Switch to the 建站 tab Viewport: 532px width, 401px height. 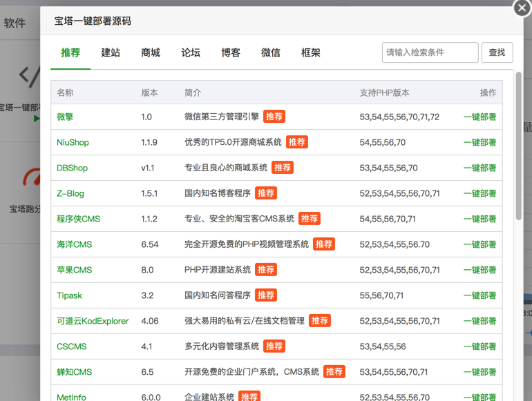point(111,52)
